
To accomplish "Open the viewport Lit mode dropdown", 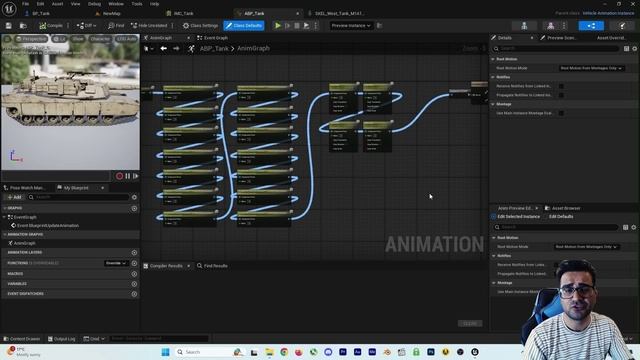I will 60,39.
